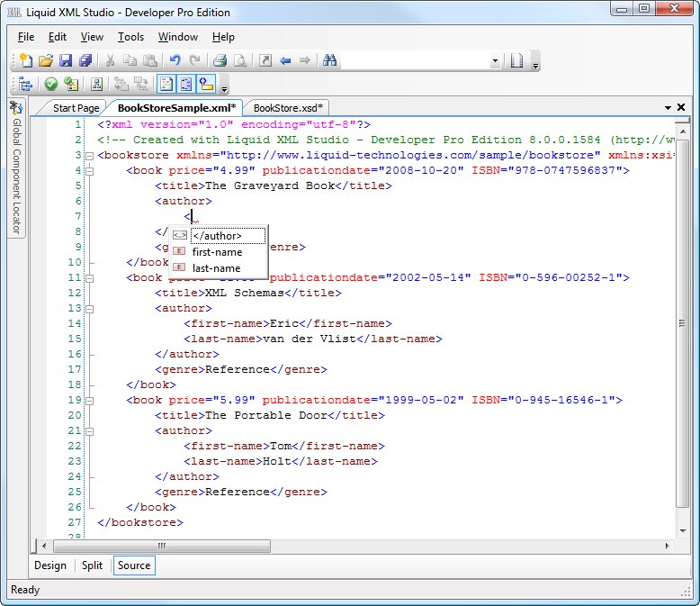
Task: Open the top toolbar overflow options
Action: [535, 65]
